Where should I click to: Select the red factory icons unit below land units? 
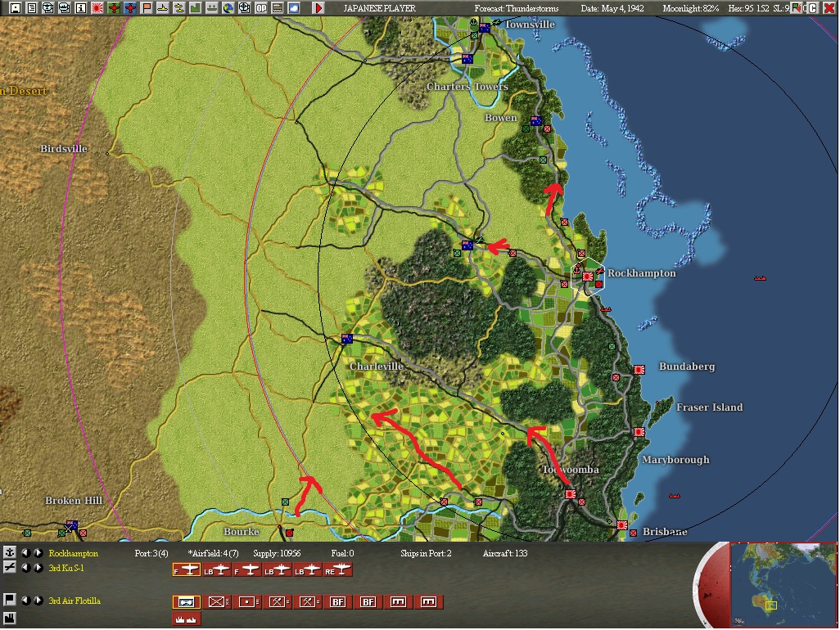[x=187, y=619]
